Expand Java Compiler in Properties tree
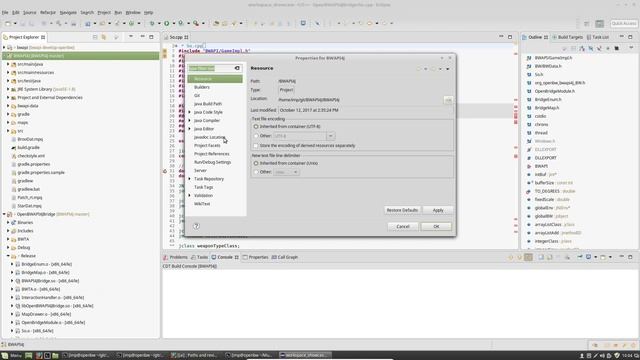640x360 pixels. [x=189, y=120]
